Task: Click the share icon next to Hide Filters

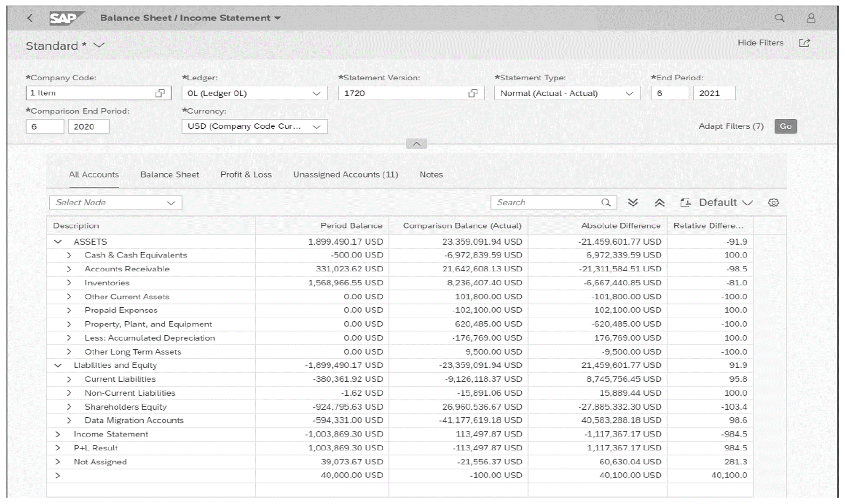Action: click(805, 42)
